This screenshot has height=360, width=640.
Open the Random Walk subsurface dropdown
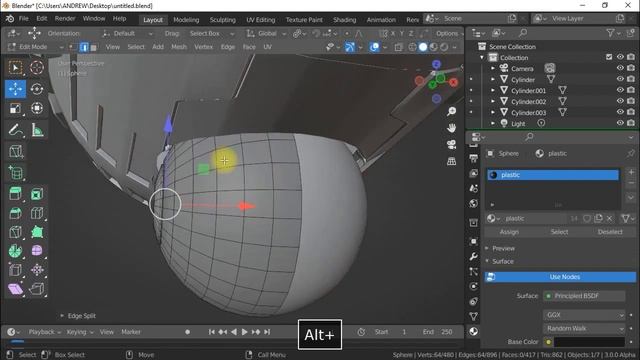tap(584, 329)
